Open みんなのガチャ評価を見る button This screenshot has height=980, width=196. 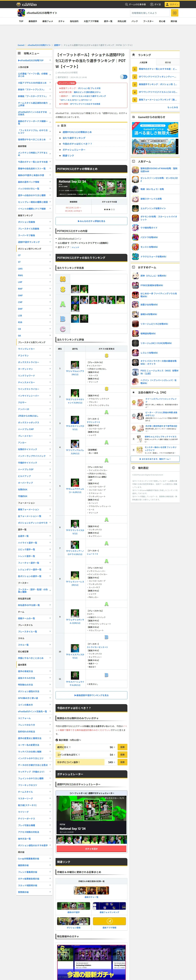(91, 221)
